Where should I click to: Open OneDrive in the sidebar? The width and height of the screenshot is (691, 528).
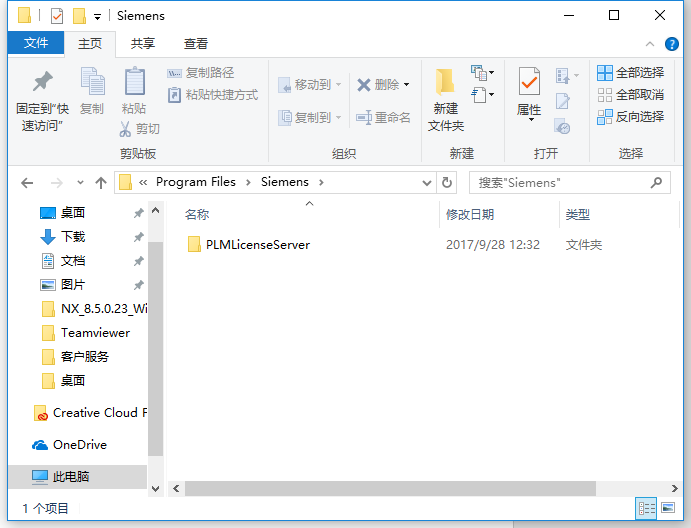(69, 445)
